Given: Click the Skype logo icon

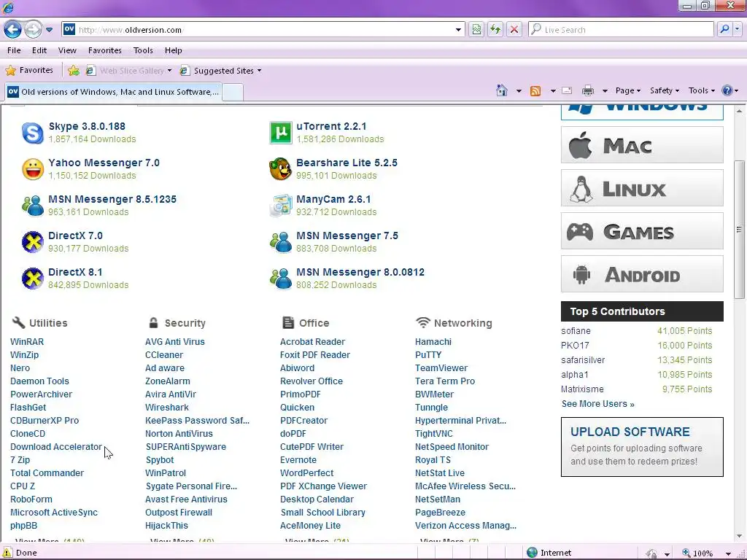Looking at the screenshot, I should (33, 133).
